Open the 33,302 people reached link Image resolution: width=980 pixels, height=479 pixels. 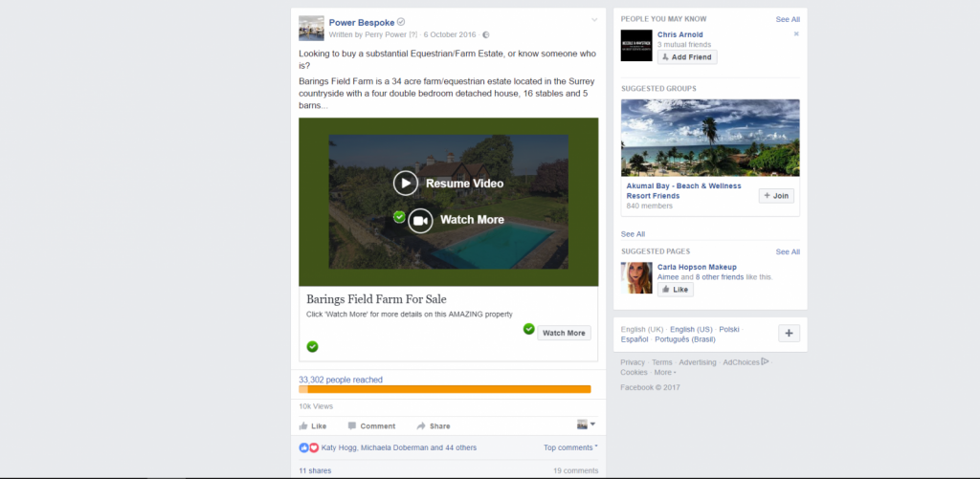pos(341,380)
